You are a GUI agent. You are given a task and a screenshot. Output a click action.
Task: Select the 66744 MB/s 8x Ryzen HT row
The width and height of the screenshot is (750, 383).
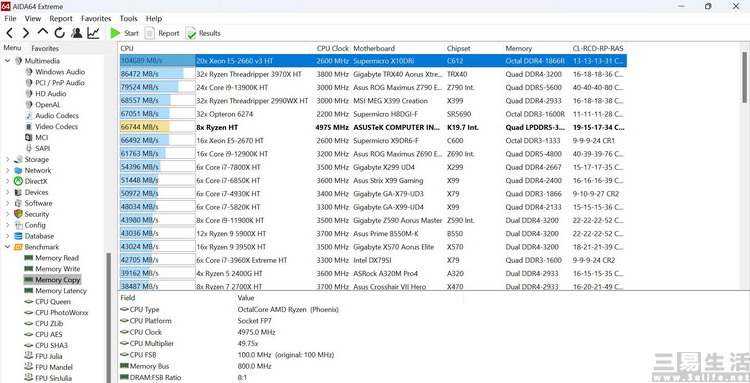pos(373,127)
